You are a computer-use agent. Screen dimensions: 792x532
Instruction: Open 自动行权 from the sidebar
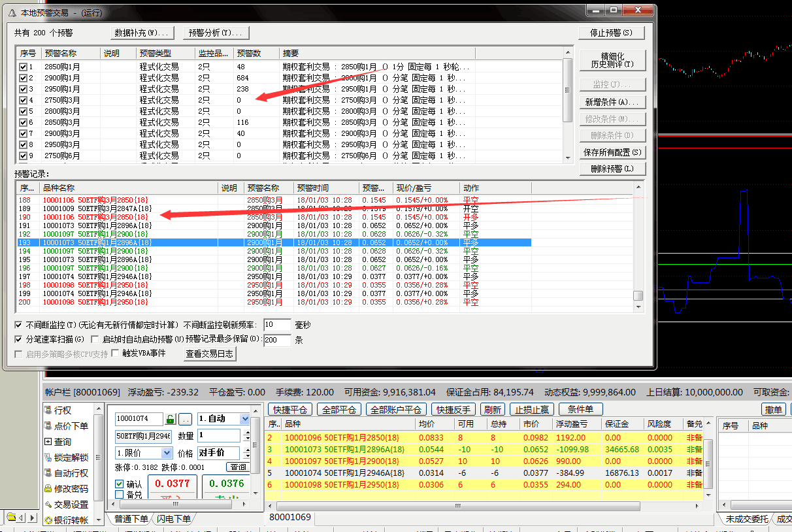click(48, 473)
